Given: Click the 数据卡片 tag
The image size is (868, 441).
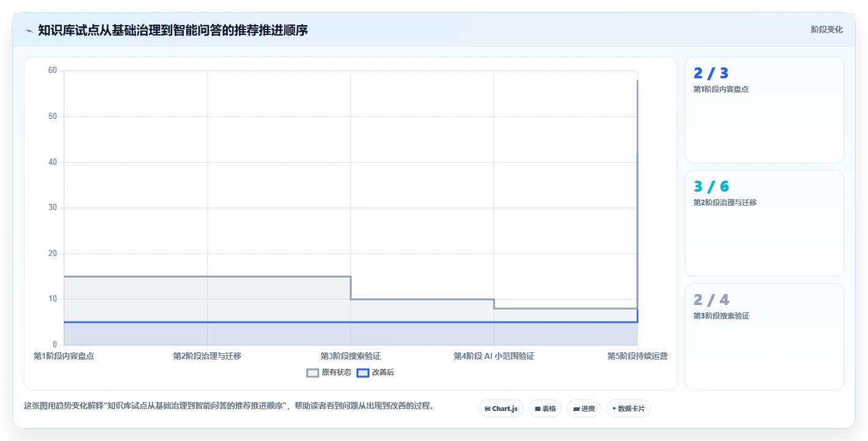Looking at the screenshot, I should pyautogui.click(x=628, y=409).
